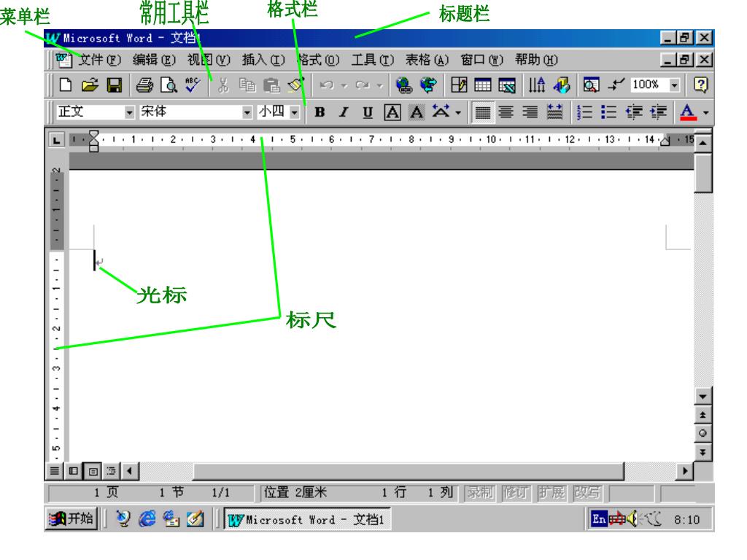This screenshot has height=560, width=747.
Task: Paste from clipboard icon
Action: coord(271,85)
